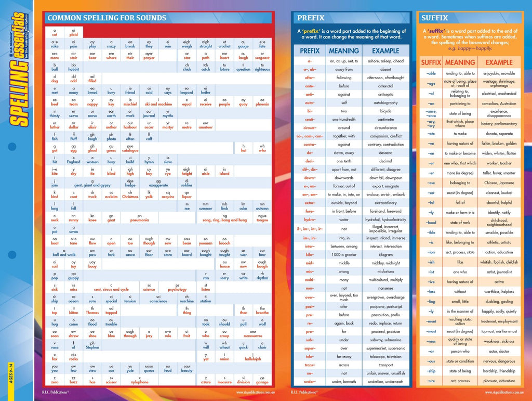Select 'song, ring, bang and hung' cell
Viewport: 532px width, 401px height.
(x=224, y=220)
